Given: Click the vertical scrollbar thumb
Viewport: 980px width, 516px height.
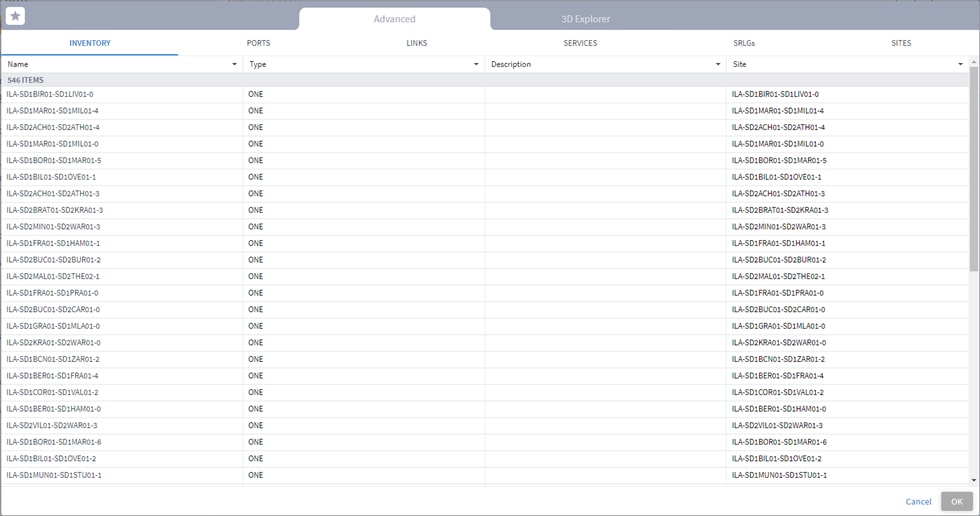Looking at the screenshot, I should (x=974, y=169).
